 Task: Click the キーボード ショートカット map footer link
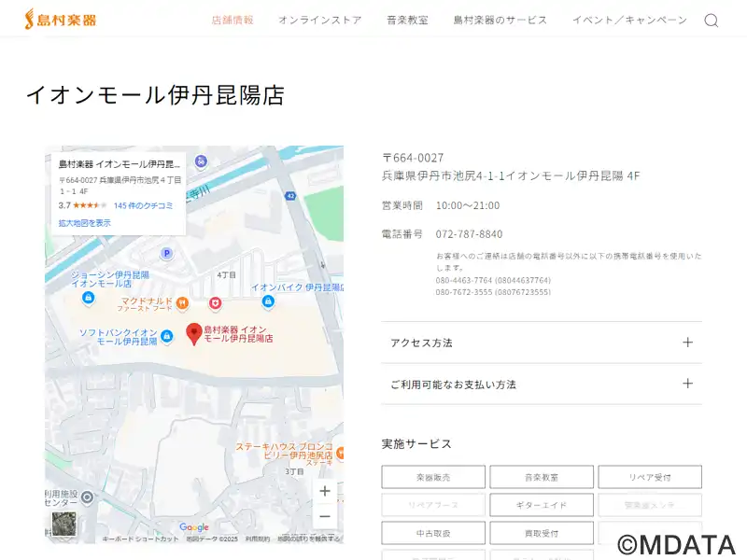(x=140, y=539)
